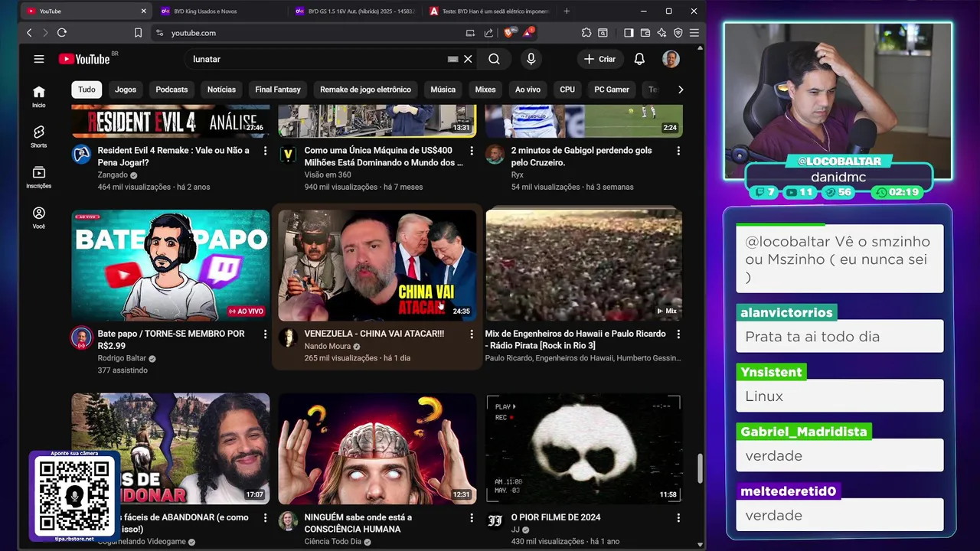Click the YouTube logo
Screen dimensions: 980x551
[84, 59]
